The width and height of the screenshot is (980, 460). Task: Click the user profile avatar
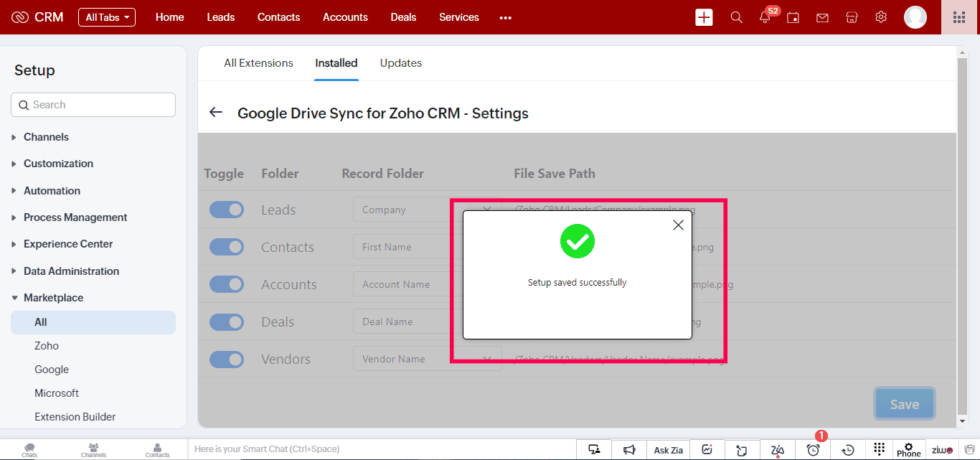(x=915, y=17)
